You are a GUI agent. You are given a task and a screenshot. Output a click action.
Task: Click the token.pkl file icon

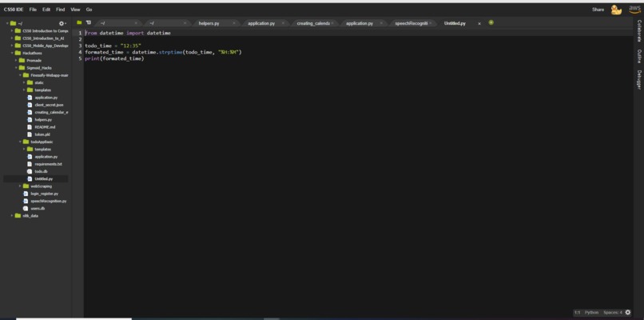(30, 134)
